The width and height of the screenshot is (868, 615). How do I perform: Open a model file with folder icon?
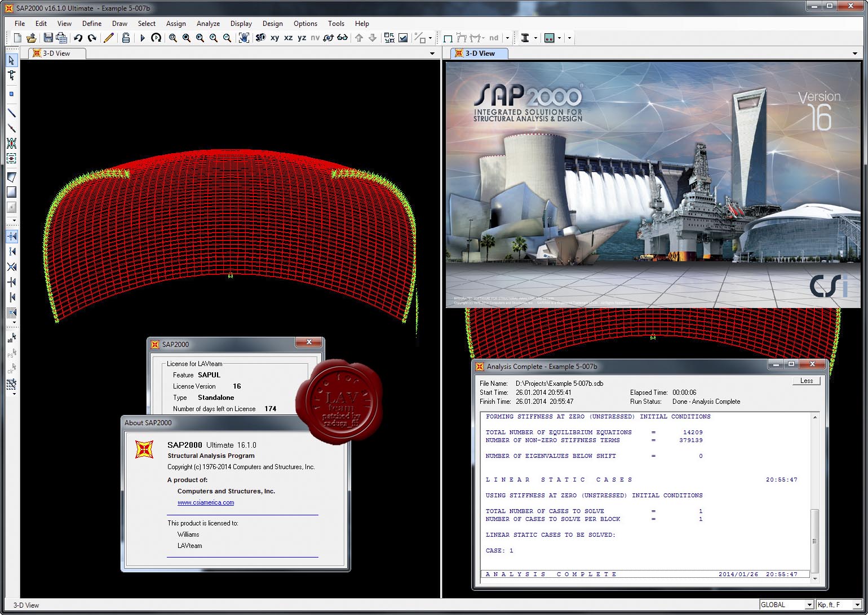point(32,38)
